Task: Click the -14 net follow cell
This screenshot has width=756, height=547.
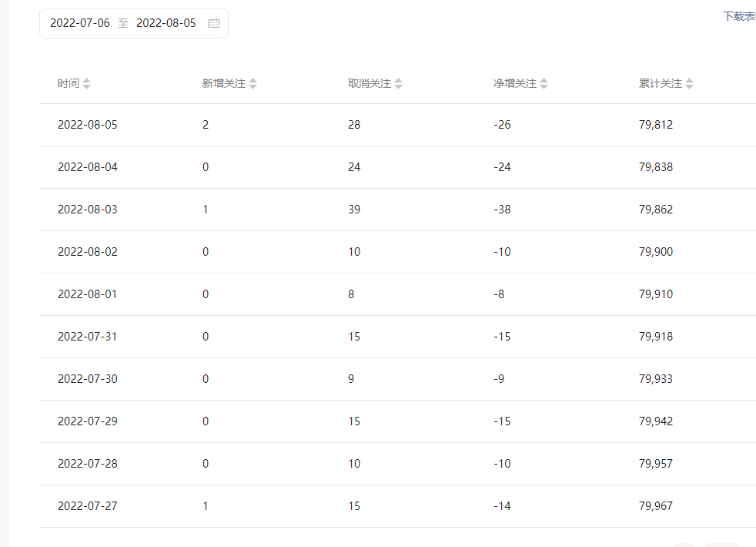Action: point(502,506)
